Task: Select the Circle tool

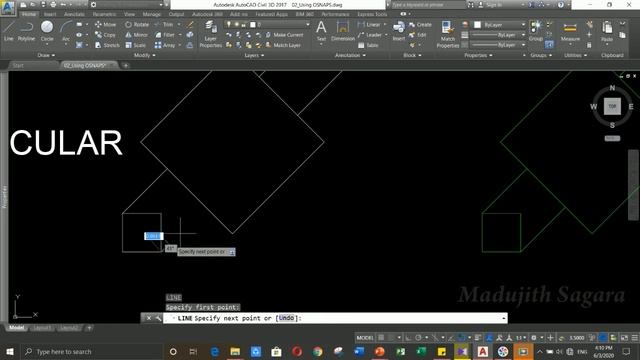Action: coord(47,31)
